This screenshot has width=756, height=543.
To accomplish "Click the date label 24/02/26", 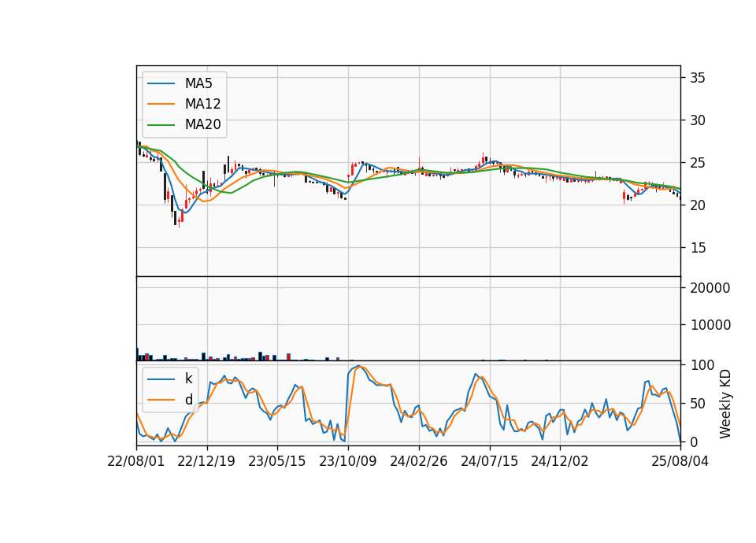I will coord(418,461).
